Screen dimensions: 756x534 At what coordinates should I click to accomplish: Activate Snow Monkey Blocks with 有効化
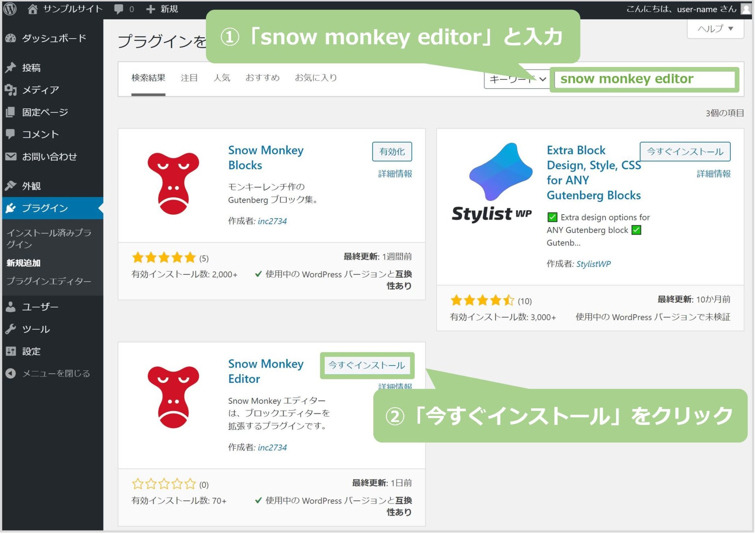(x=392, y=152)
